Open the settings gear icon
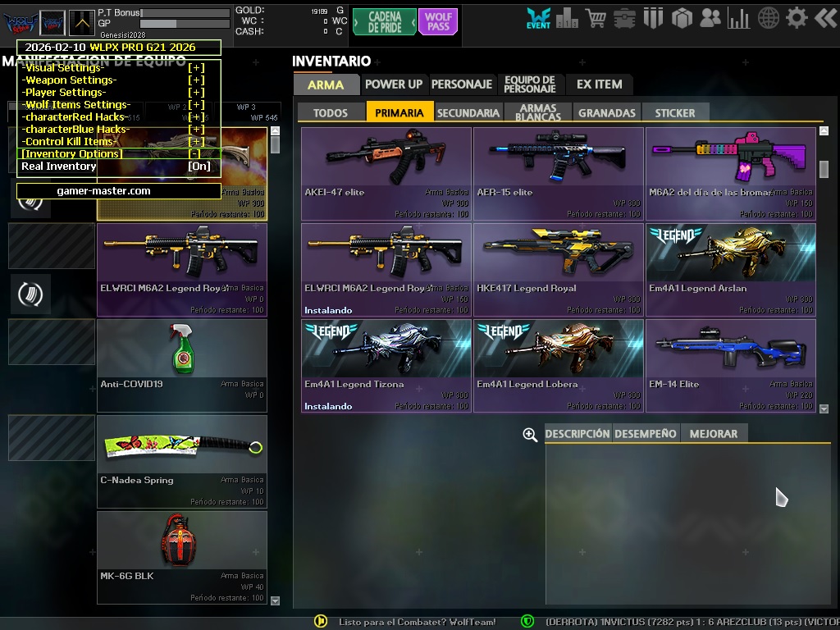This screenshot has height=630, width=840. 796,17
